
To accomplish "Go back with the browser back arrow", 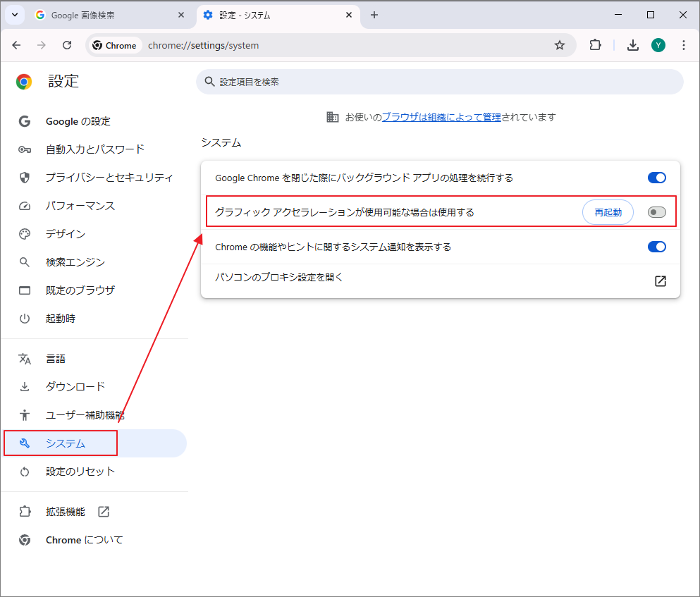I will (16, 45).
